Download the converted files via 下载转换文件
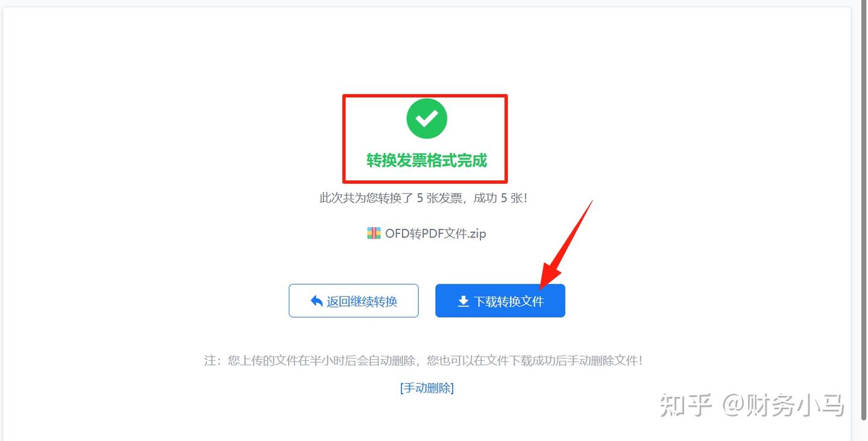868x441 pixels. [x=500, y=301]
